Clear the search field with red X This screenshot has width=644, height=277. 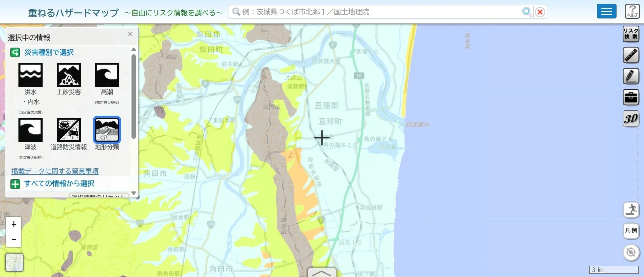coord(540,12)
